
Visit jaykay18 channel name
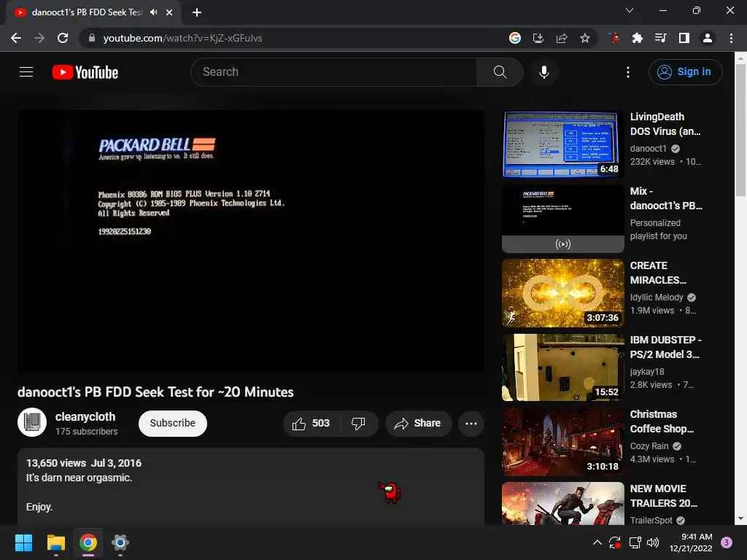coord(647,371)
